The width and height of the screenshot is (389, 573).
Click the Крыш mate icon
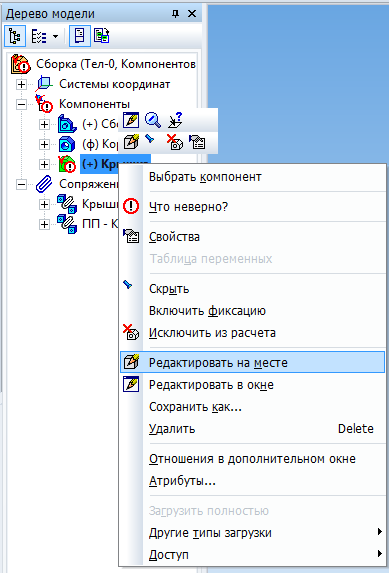pos(67,204)
